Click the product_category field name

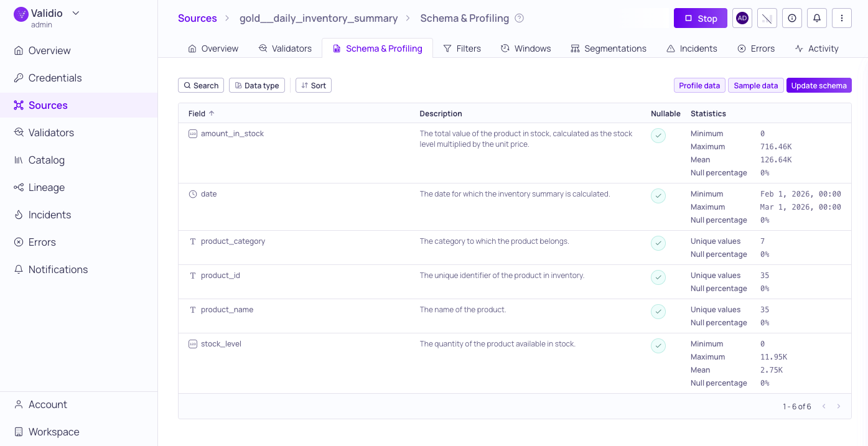pos(233,241)
